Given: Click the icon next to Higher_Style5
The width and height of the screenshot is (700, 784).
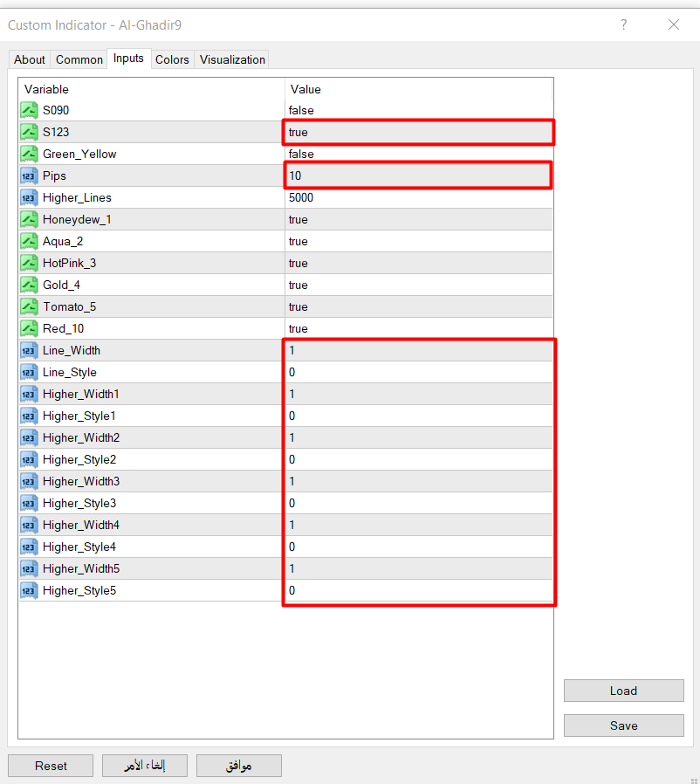Looking at the screenshot, I should pos(29,590).
